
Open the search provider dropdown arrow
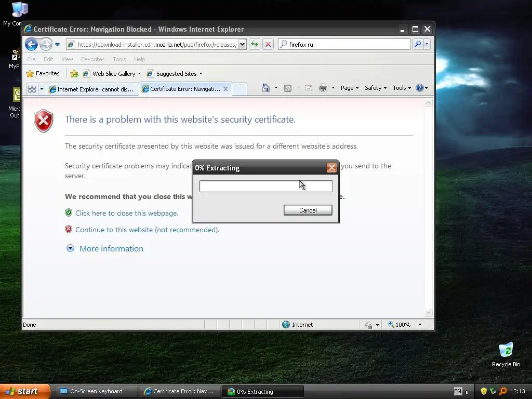coord(427,44)
